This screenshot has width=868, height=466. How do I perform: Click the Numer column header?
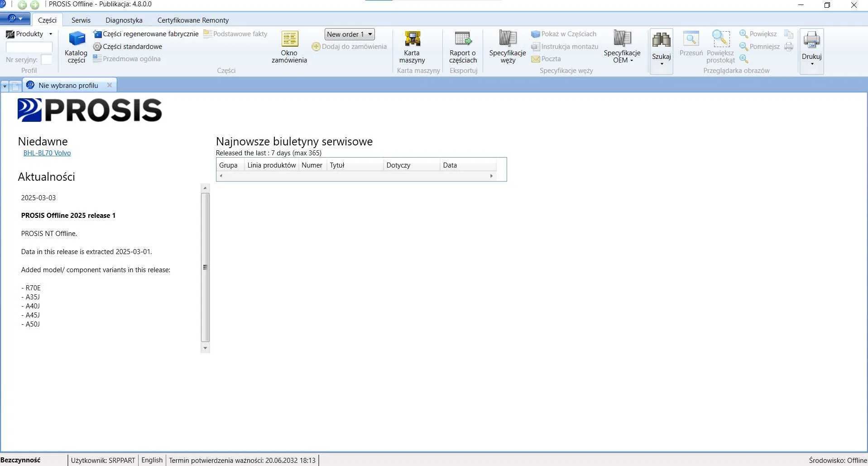click(312, 165)
